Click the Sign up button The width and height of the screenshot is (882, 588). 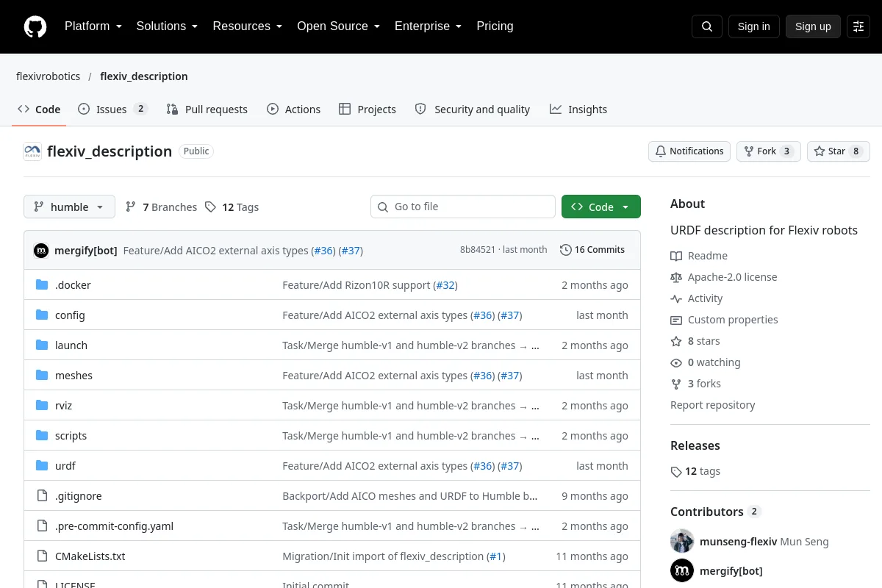(813, 26)
